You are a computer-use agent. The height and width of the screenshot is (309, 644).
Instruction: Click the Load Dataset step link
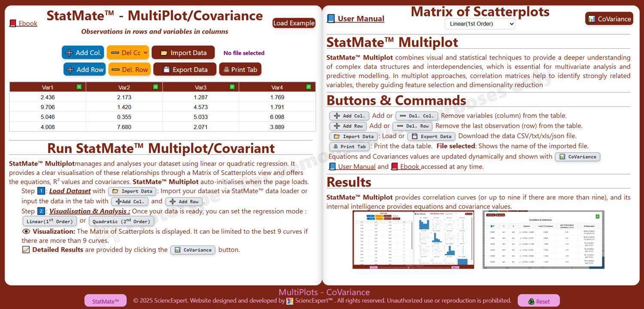[x=70, y=191]
